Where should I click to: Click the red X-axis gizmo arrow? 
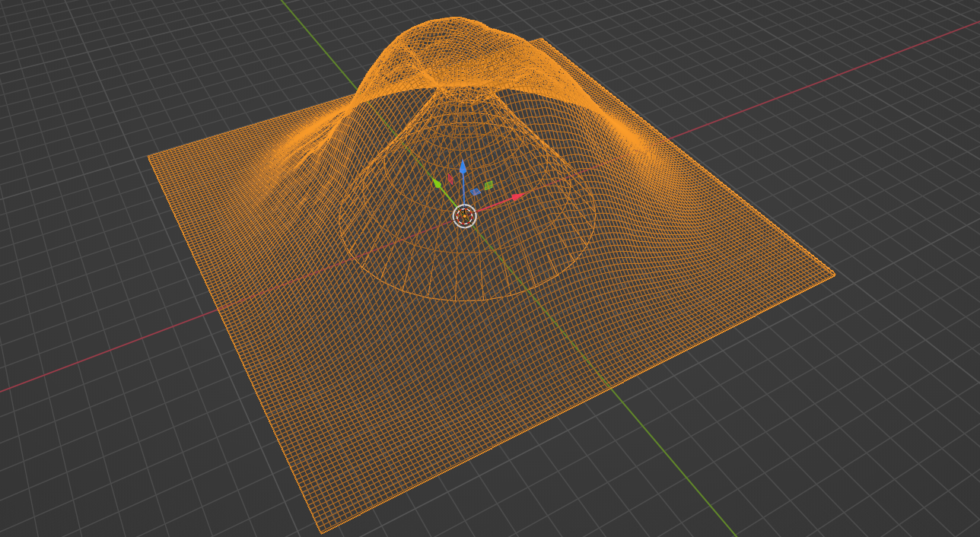coord(517,197)
